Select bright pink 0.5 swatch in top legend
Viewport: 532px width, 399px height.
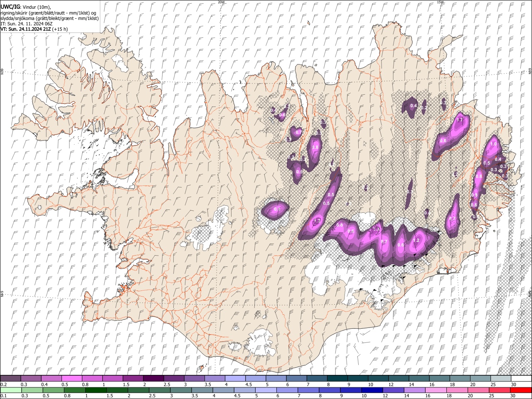coord(71,379)
